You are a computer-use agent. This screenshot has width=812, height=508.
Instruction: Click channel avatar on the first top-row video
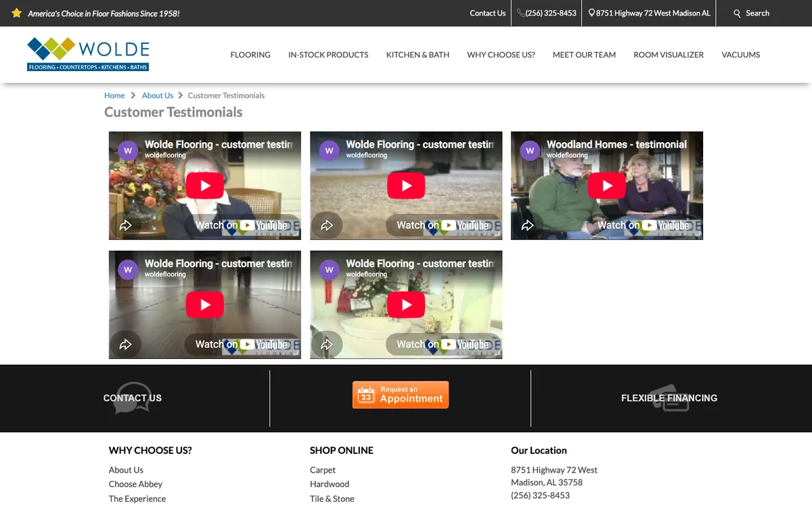point(128,150)
